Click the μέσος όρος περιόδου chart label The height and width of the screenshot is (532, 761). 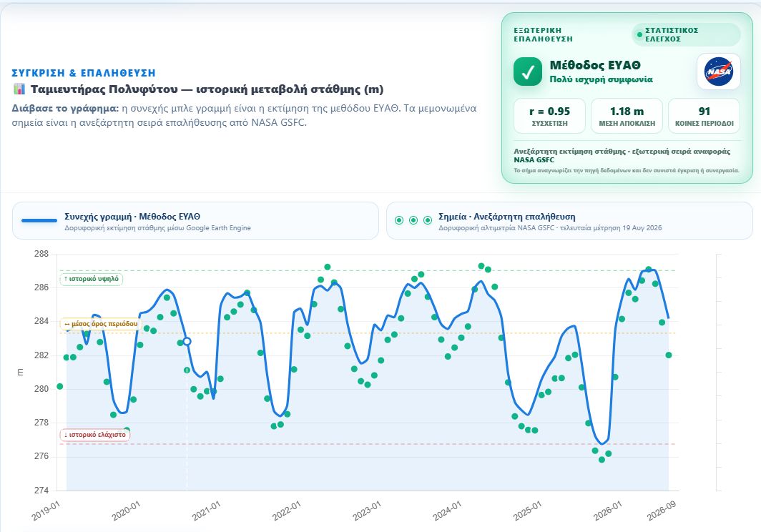coord(101,324)
